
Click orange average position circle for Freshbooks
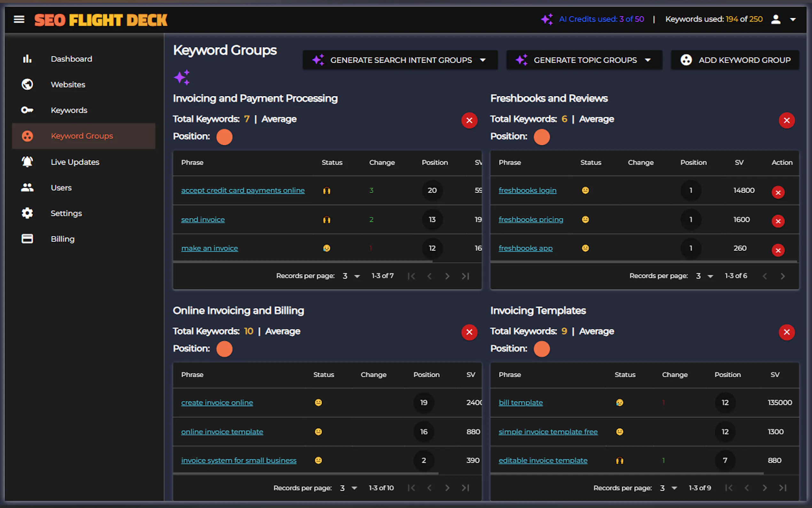[542, 137]
